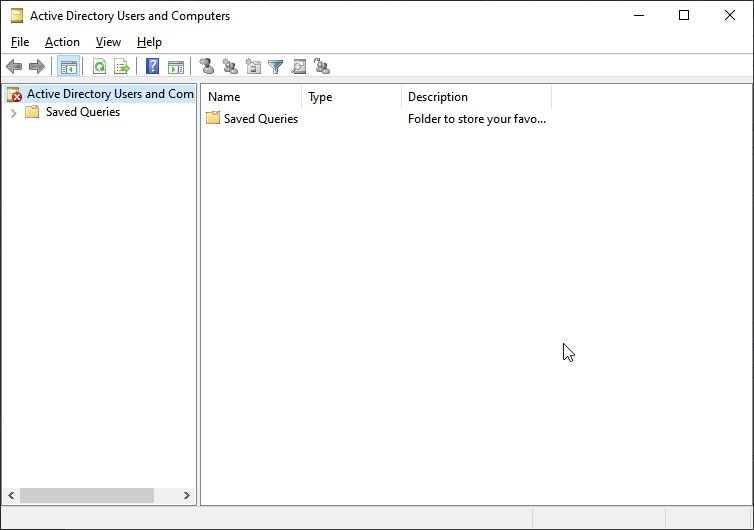Click the Forward arrow toolbar button
The height and width of the screenshot is (530, 754).
tap(37, 66)
